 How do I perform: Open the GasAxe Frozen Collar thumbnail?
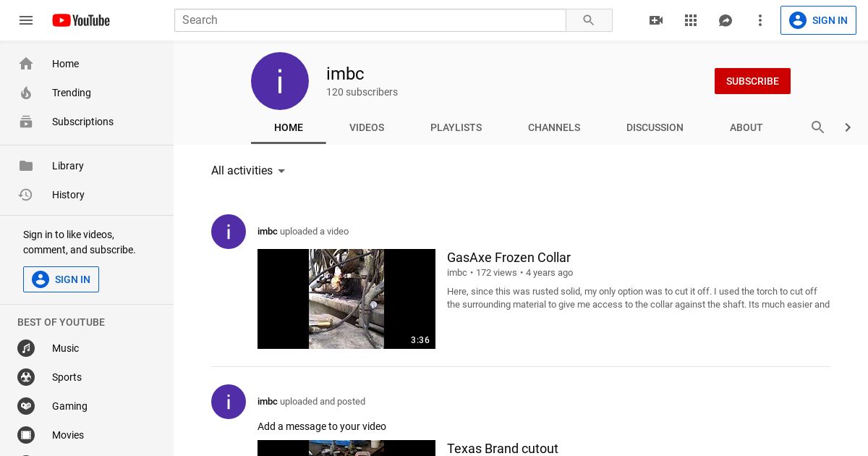point(346,299)
